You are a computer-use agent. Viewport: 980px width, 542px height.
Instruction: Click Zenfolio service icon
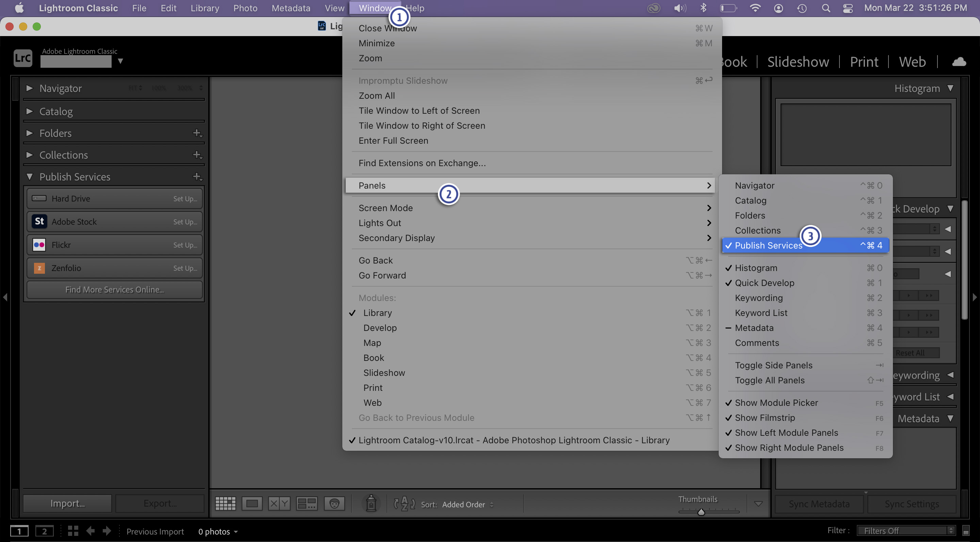coord(39,268)
